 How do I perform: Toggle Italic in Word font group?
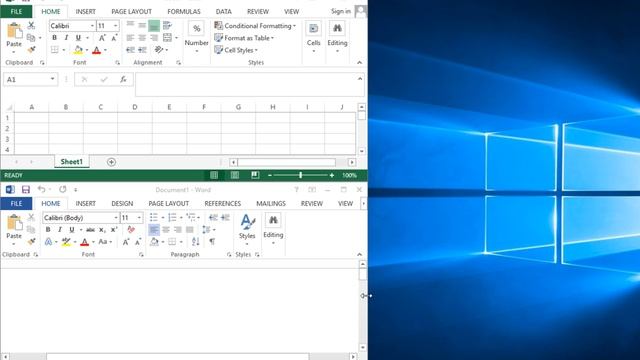(x=60, y=230)
